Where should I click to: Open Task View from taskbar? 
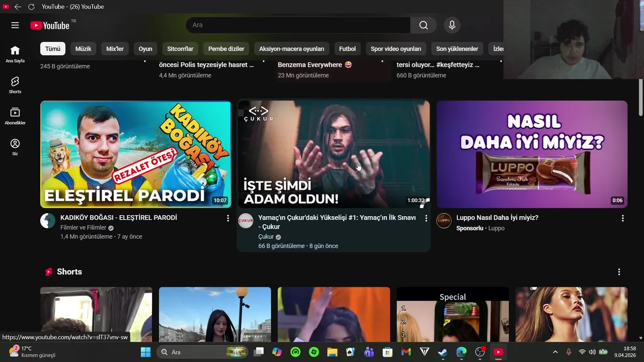(x=259, y=352)
